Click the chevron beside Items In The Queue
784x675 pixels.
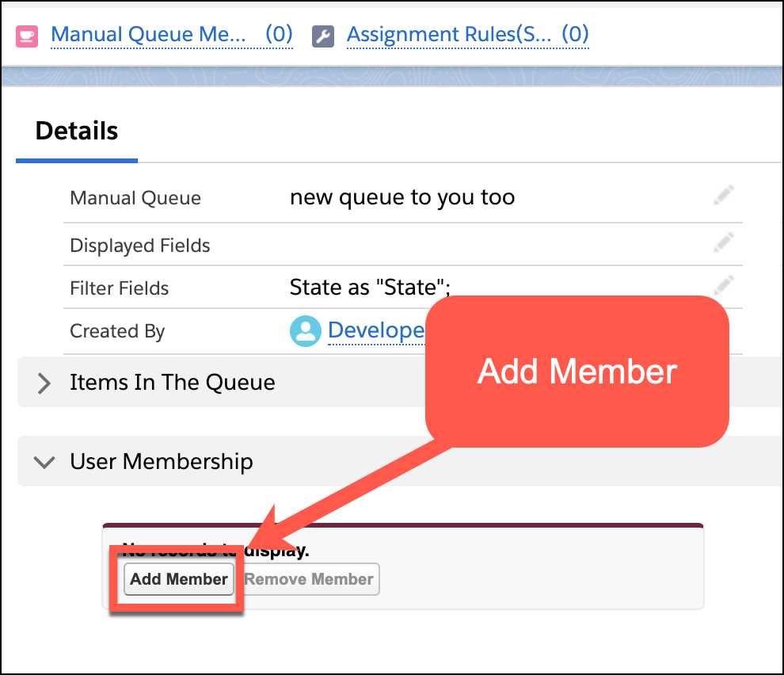[x=44, y=382]
